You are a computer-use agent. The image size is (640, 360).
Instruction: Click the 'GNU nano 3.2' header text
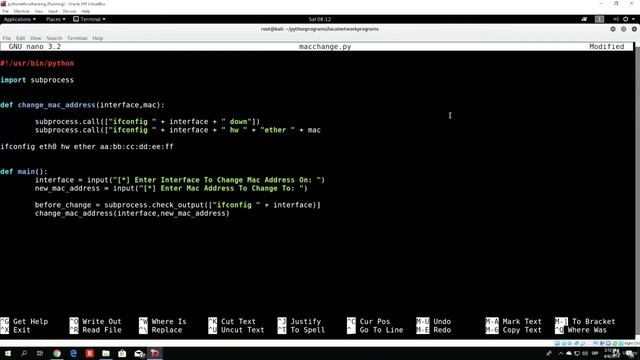tap(35, 47)
